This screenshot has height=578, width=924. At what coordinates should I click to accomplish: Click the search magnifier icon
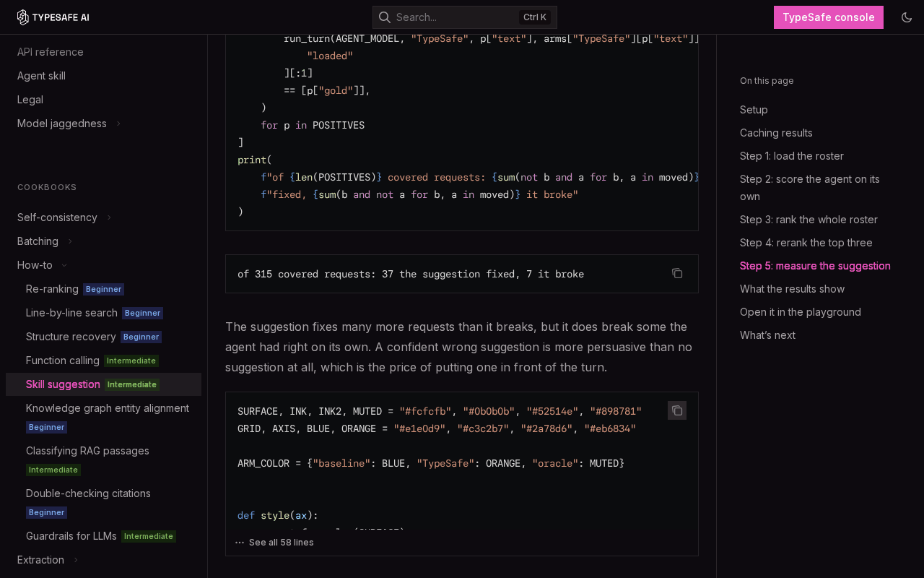coord(385,17)
